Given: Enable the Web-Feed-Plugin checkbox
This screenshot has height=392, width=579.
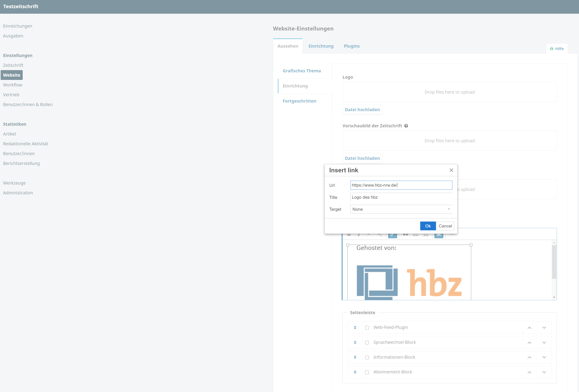Looking at the screenshot, I should click(x=367, y=328).
